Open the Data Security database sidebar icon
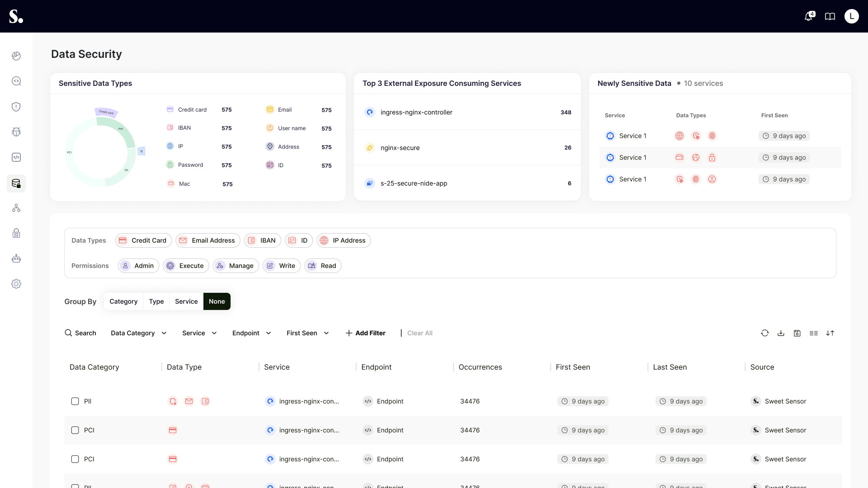 16,183
